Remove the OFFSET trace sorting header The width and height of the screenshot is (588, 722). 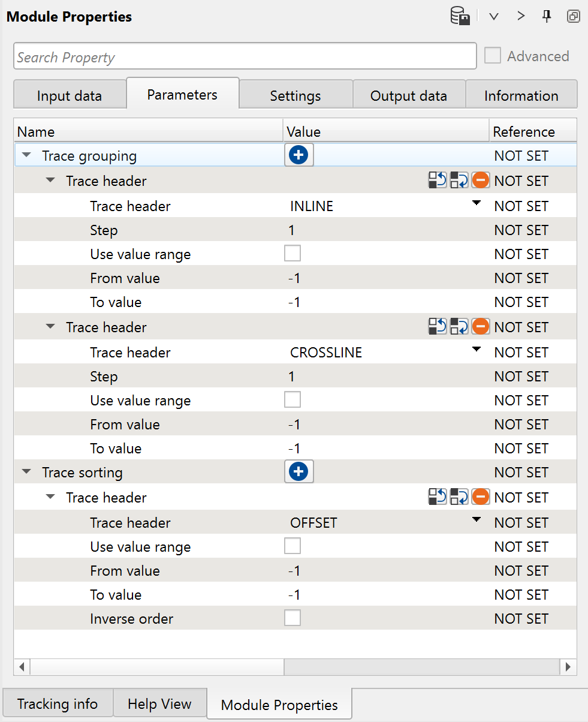[x=480, y=497]
